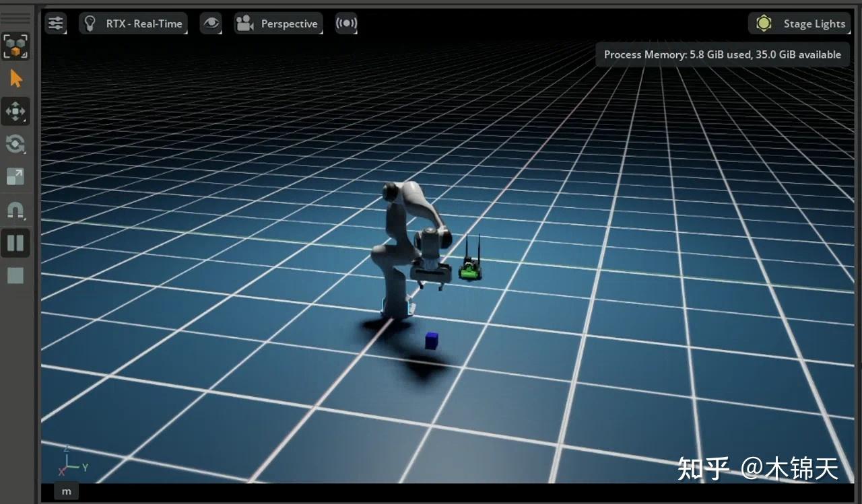Screen dimensions: 862x504
Task: Open viewport settings sliders icon
Action: [55, 24]
